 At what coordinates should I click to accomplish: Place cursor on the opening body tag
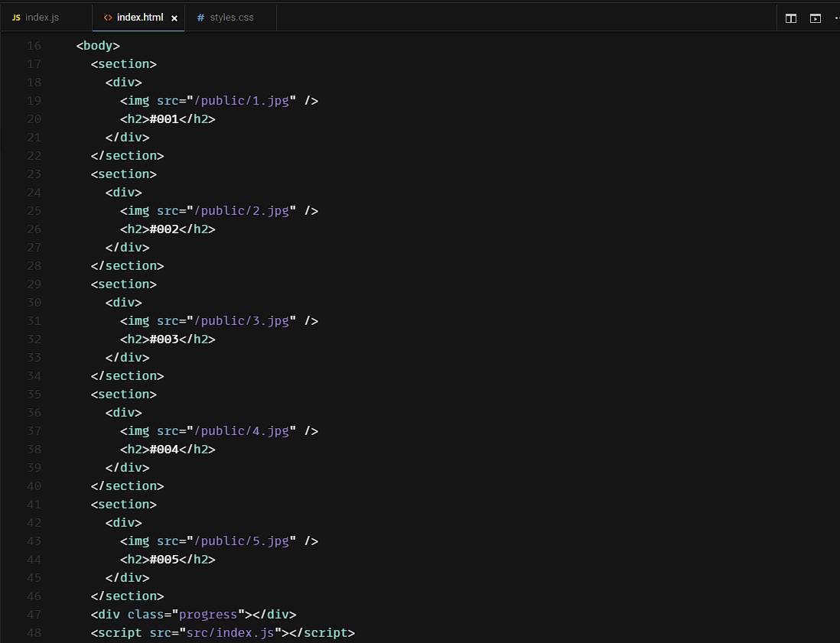[x=98, y=46]
